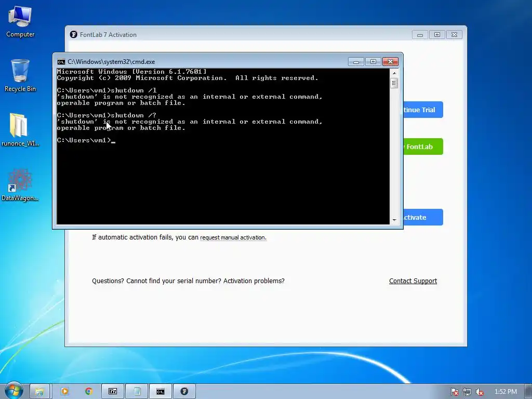Click the 'Microsoft Windows [Version 6.1.7601]' line
Screen dimensions: 532x399
(131, 72)
